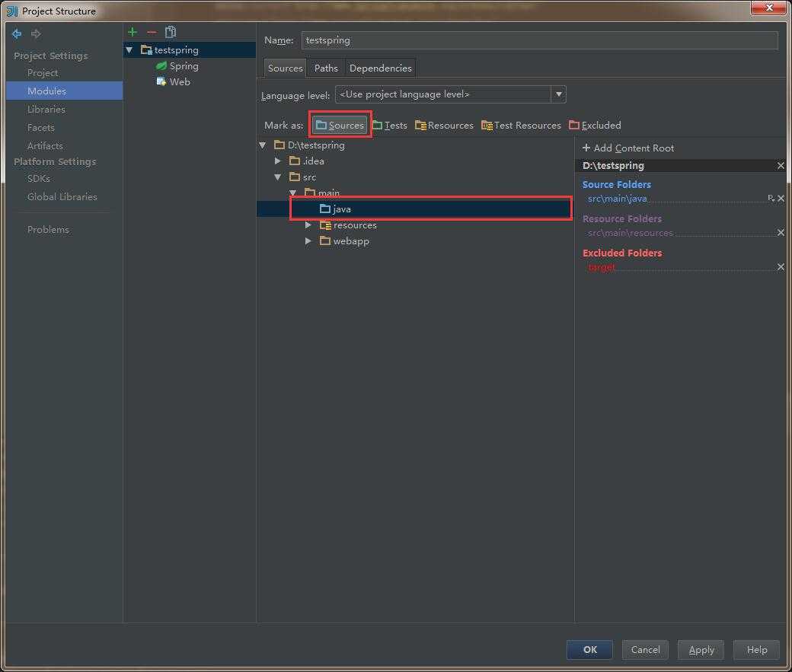
Task: Click the OK button
Action: (x=589, y=650)
